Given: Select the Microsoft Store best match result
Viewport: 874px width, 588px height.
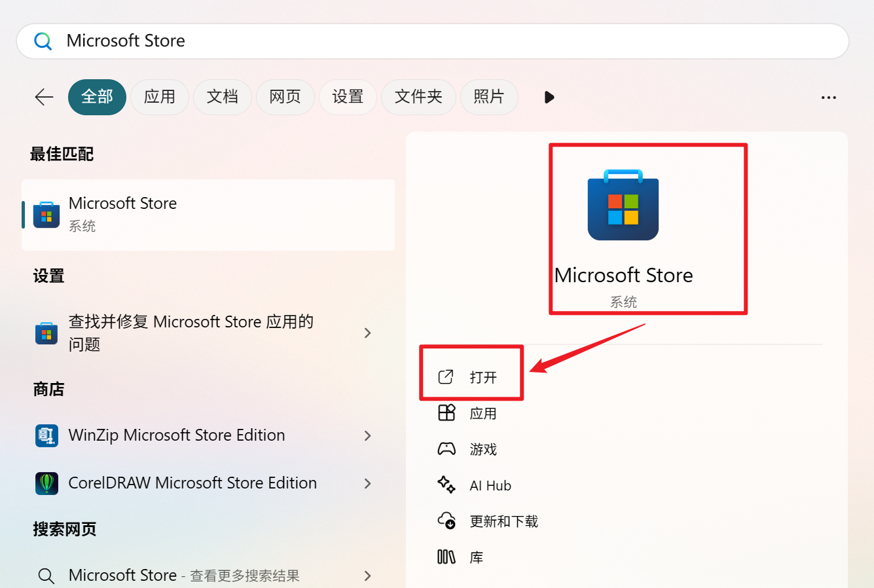Looking at the screenshot, I should pyautogui.click(x=208, y=215).
